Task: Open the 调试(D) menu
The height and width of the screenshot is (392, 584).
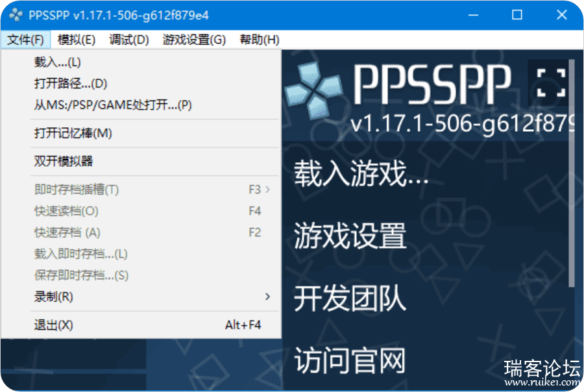Action: [129, 40]
